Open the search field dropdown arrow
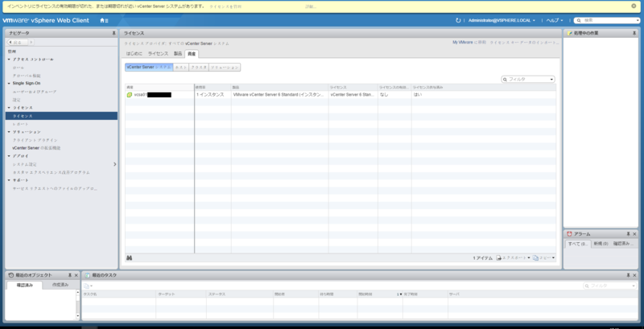 pos(638,20)
